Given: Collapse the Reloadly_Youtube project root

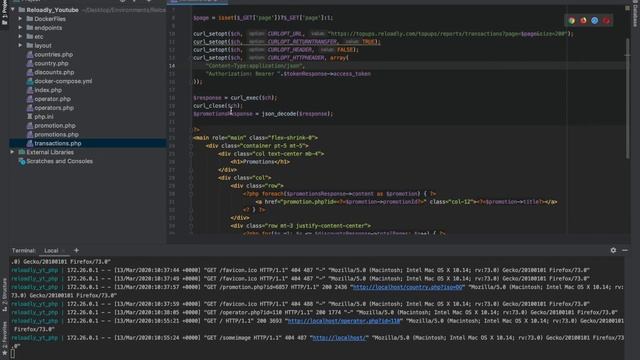Looking at the screenshot, I should (13, 10).
